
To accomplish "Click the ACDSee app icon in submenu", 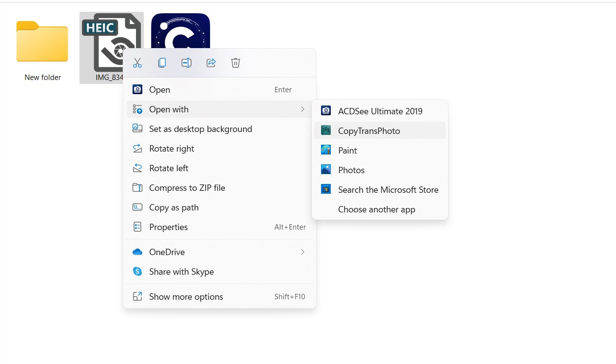I will (x=326, y=111).
